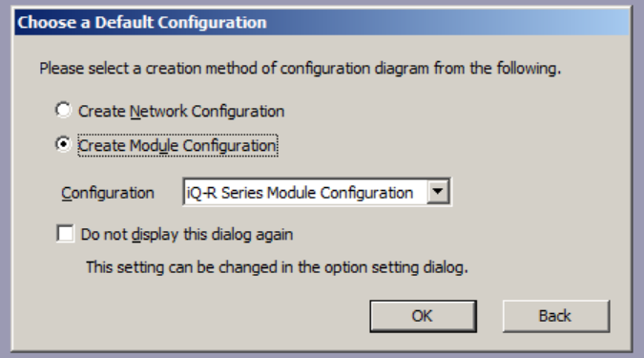
Task: Tick the 'Do not display this dialog again' checkbox
Action: tap(65, 234)
